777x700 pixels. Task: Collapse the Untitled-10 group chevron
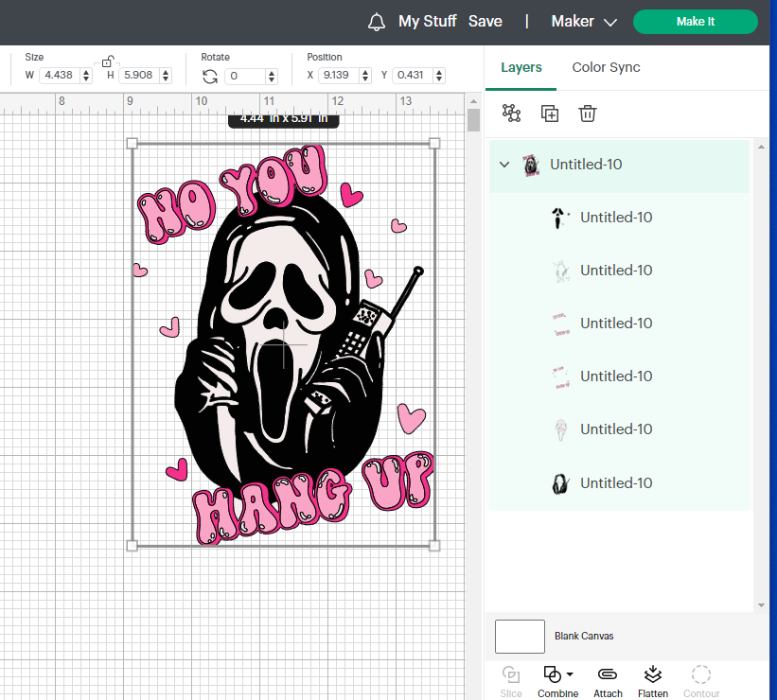point(504,165)
